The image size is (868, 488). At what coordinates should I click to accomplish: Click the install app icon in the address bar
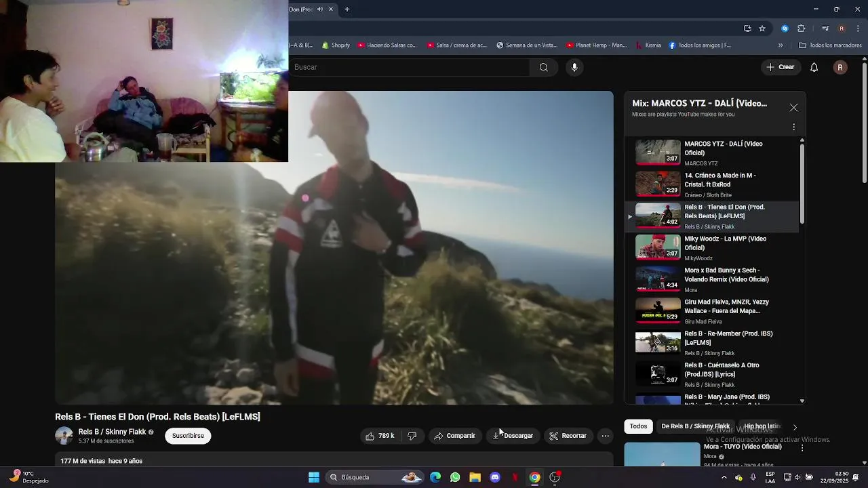pos(747,28)
